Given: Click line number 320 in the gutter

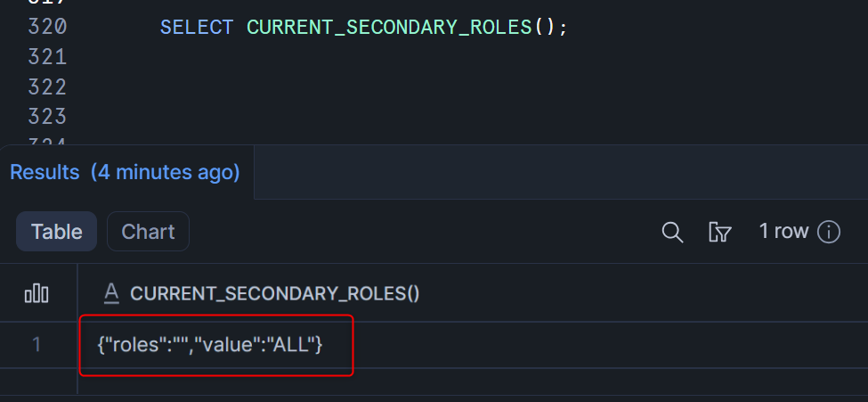Looking at the screenshot, I should 47,27.
